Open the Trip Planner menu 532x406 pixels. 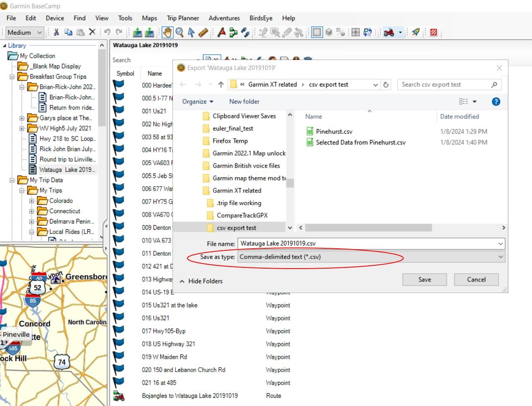coord(183,18)
